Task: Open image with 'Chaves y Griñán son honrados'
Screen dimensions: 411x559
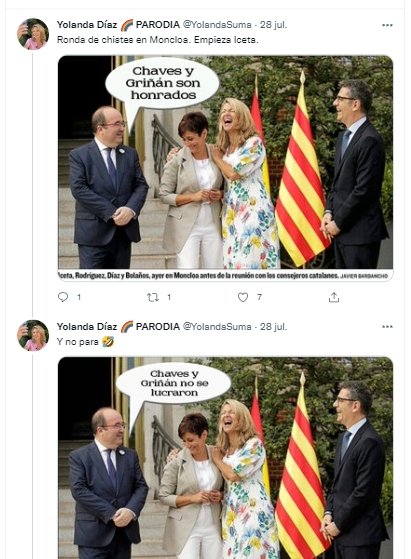Action: tap(225, 168)
